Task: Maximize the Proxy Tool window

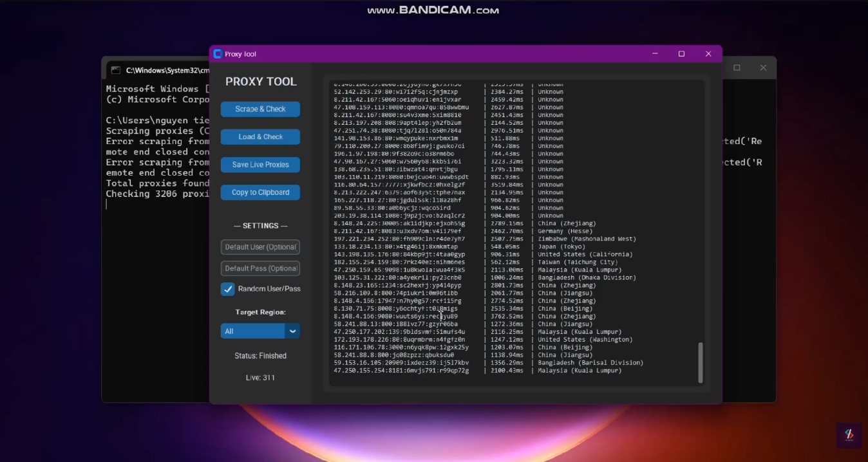Action: click(681, 54)
